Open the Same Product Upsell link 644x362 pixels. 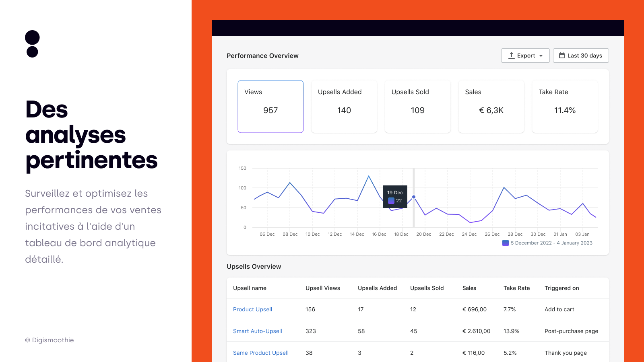point(261,353)
